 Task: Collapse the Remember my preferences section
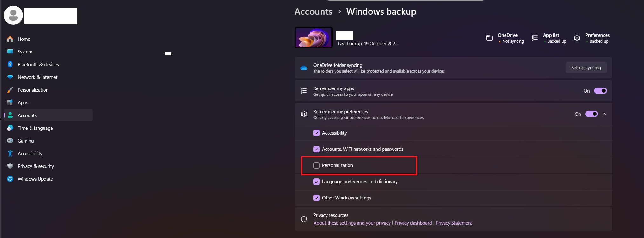pyautogui.click(x=604, y=114)
